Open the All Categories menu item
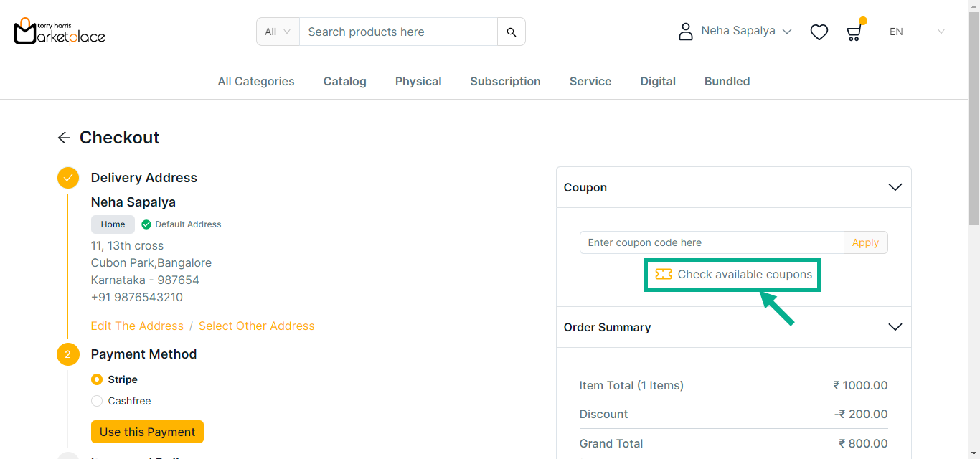The image size is (980, 459). [x=256, y=81]
